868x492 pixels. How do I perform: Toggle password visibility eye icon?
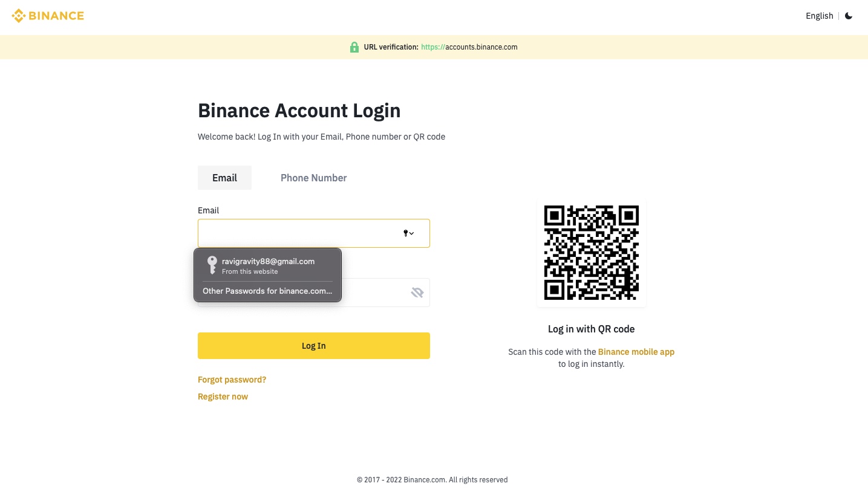pyautogui.click(x=417, y=293)
